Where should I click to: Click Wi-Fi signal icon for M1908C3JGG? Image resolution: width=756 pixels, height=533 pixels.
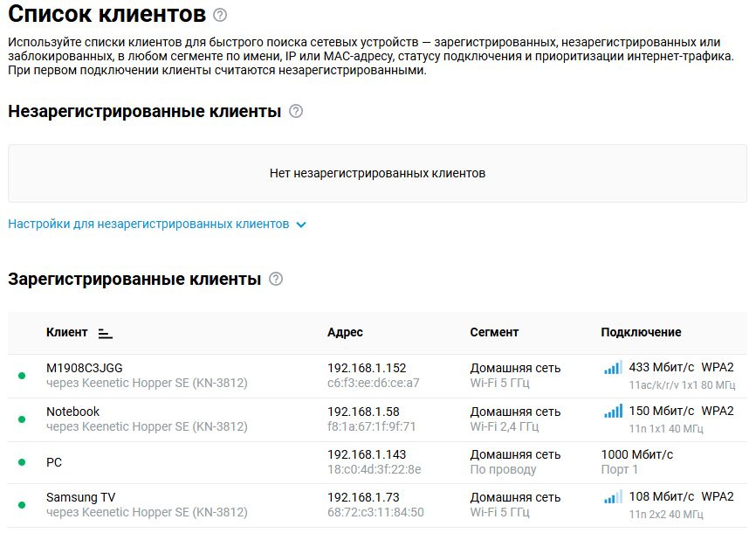point(613,368)
